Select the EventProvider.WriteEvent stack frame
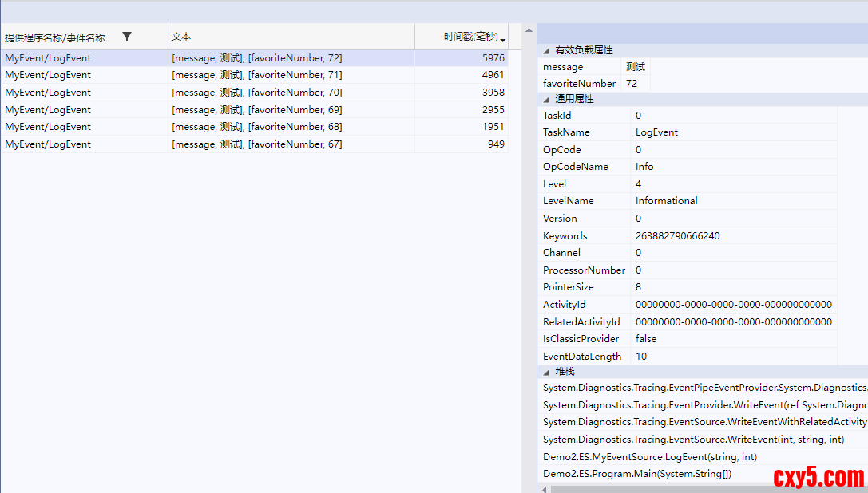 [x=704, y=405]
